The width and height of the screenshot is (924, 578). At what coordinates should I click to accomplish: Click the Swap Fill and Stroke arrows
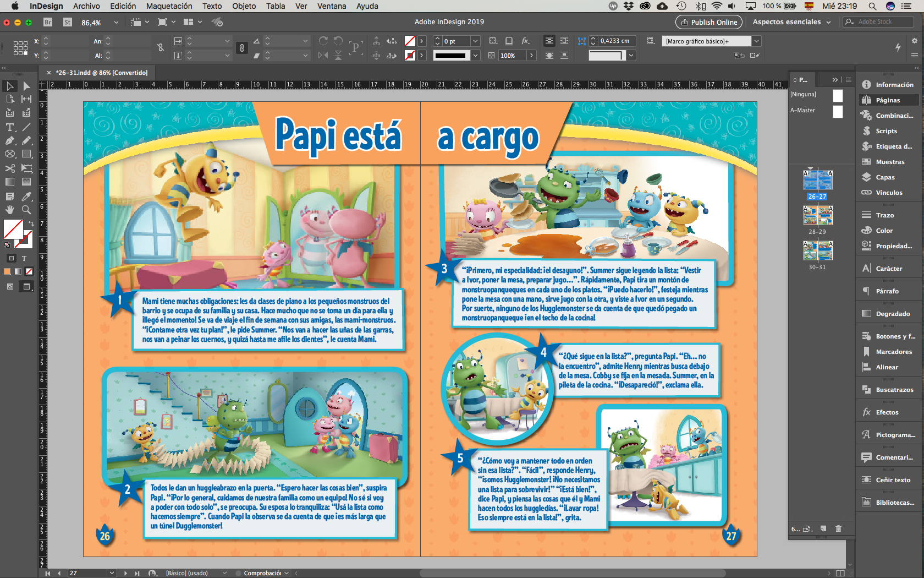[31, 223]
